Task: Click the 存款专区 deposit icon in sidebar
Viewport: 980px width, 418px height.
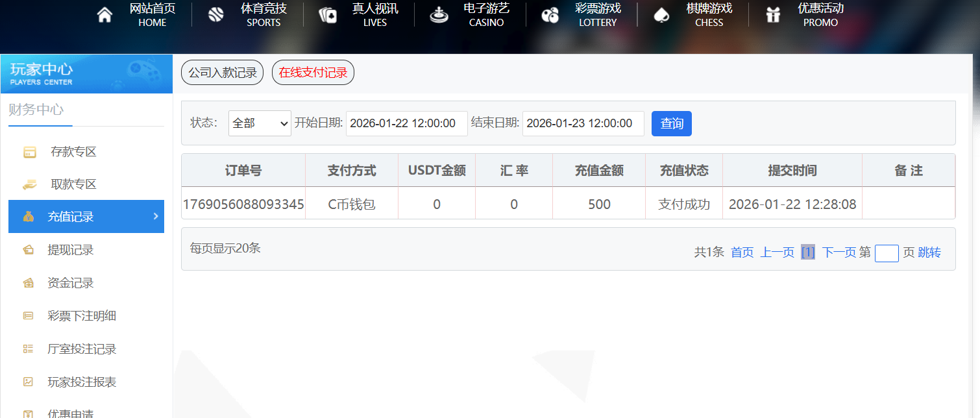Action: 29,153
